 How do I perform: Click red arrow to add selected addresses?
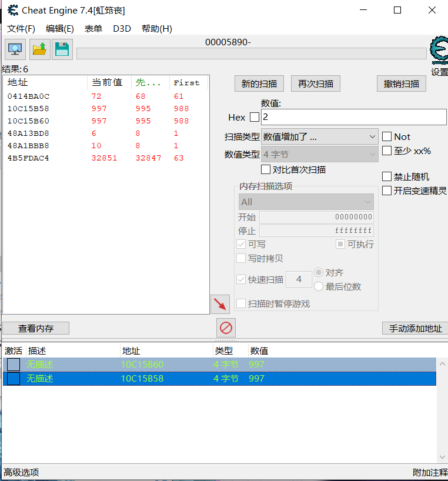[220, 305]
